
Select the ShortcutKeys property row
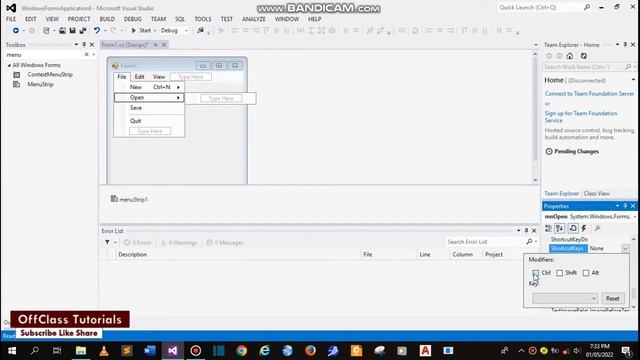coord(588,249)
